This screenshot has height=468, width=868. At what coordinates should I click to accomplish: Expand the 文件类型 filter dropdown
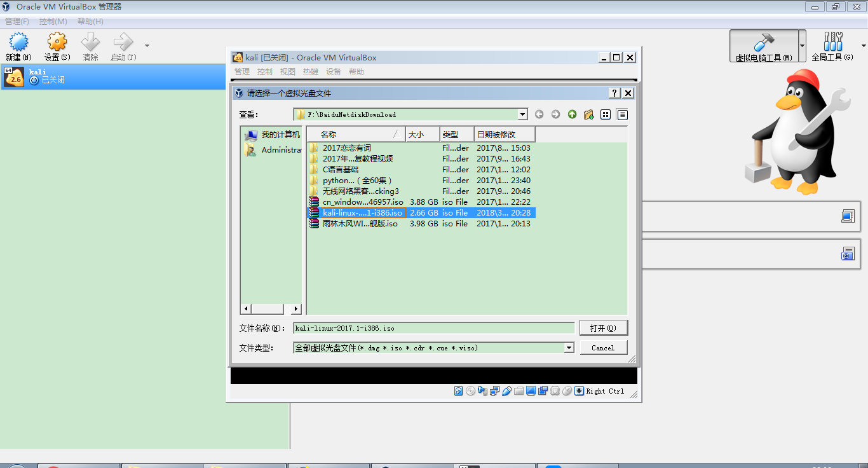[569, 348]
